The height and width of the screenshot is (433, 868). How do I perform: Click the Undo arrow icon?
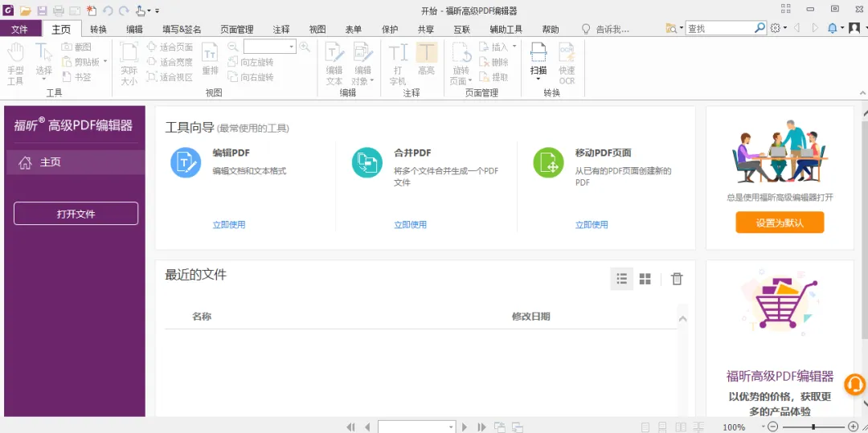coord(108,10)
